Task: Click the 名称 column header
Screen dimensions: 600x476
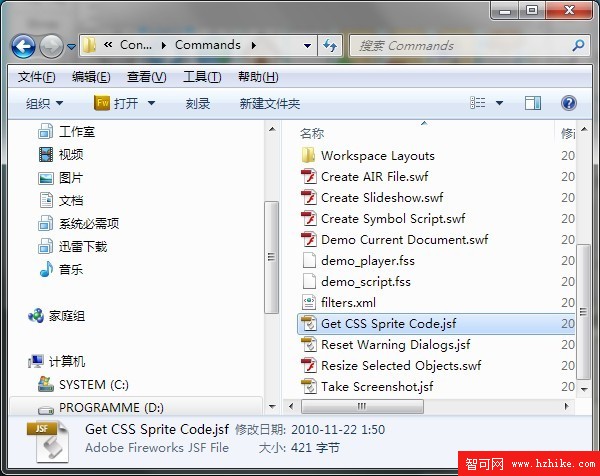Action: (x=312, y=134)
